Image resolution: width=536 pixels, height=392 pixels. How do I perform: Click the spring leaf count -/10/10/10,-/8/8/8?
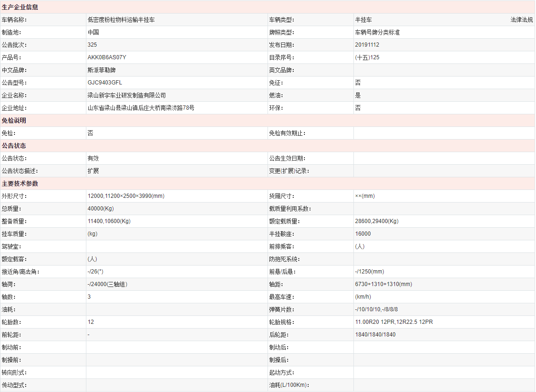(x=376, y=309)
